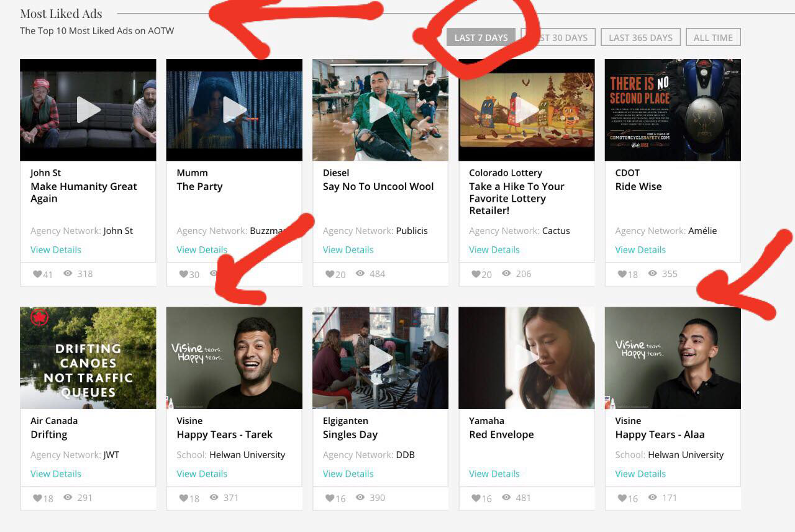Click the title 'Make Humanity Great Again'

coord(84,192)
